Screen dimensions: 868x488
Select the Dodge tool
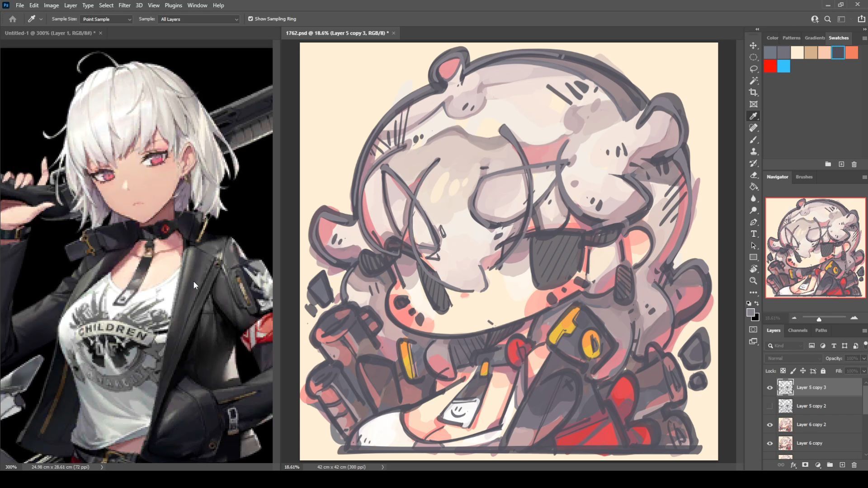point(754,210)
